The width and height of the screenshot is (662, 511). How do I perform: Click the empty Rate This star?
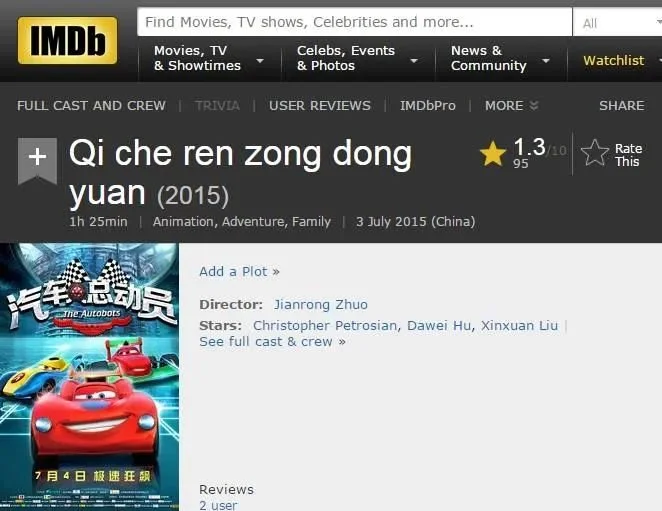(x=594, y=153)
